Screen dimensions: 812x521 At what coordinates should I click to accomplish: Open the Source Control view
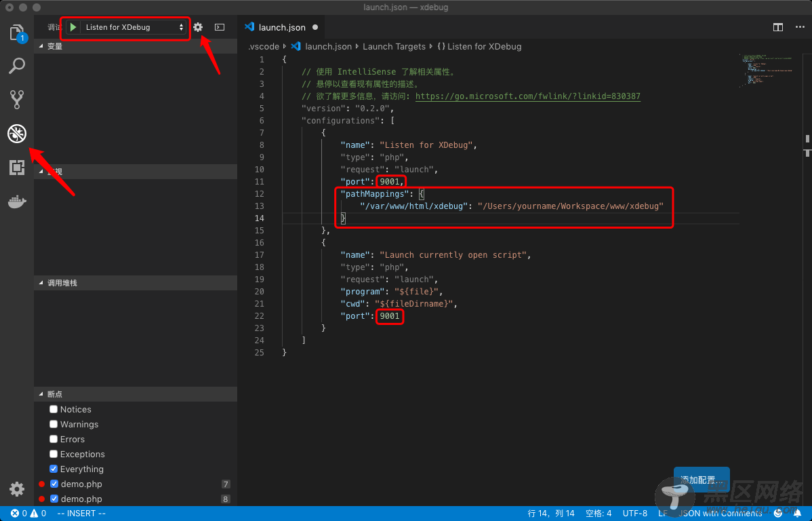pos(17,100)
